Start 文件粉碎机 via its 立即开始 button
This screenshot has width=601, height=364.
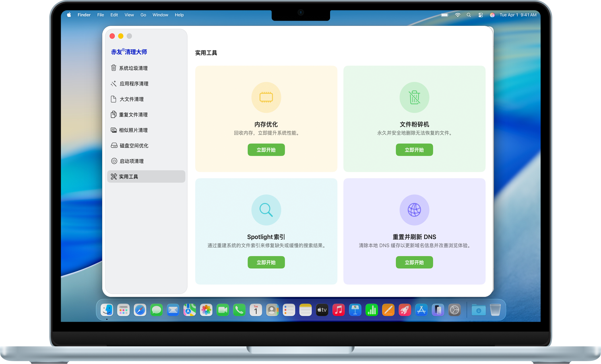pyautogui.click(x=414, y=150)
